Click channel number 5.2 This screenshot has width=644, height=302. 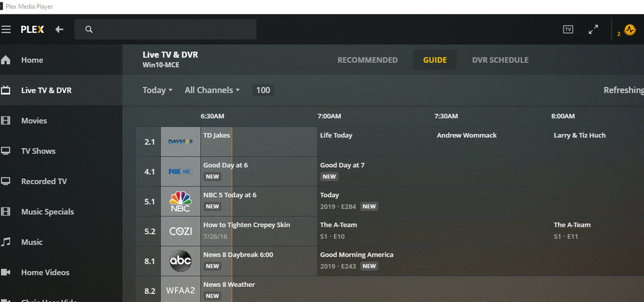pos(150,231)
